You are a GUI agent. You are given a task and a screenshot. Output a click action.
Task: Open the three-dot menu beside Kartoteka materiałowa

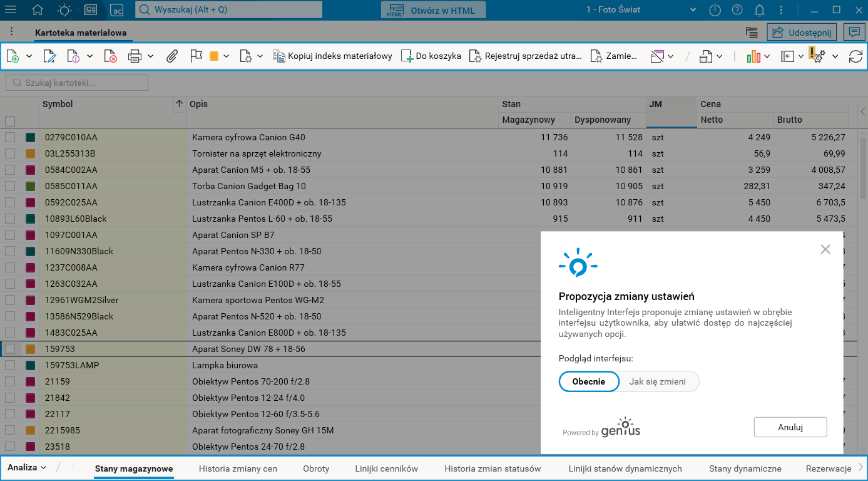(11, 32)
